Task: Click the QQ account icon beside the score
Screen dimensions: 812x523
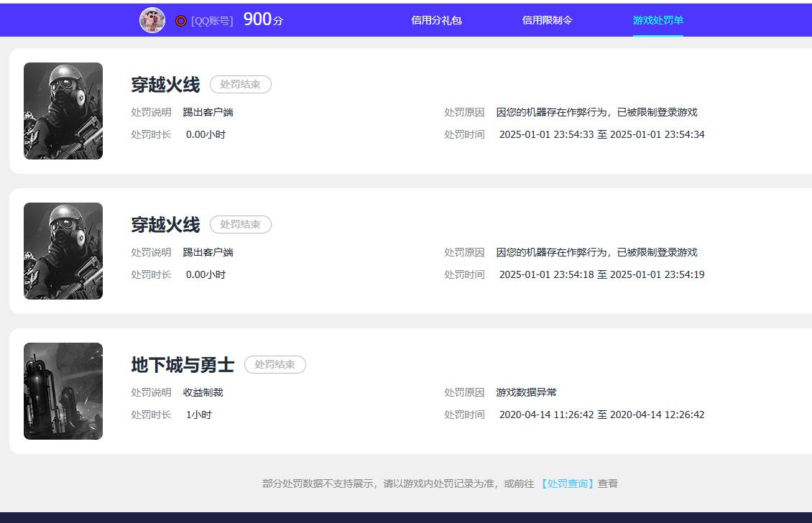Action: pyautogui.click(x=180, y=20)
